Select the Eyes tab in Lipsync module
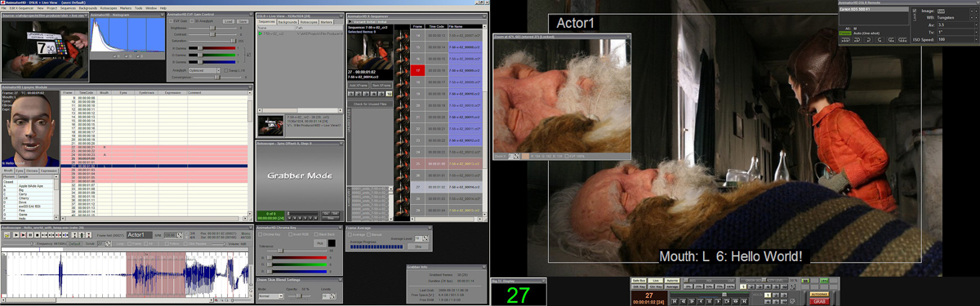980x306 pixels. click(x=20, y=171)
